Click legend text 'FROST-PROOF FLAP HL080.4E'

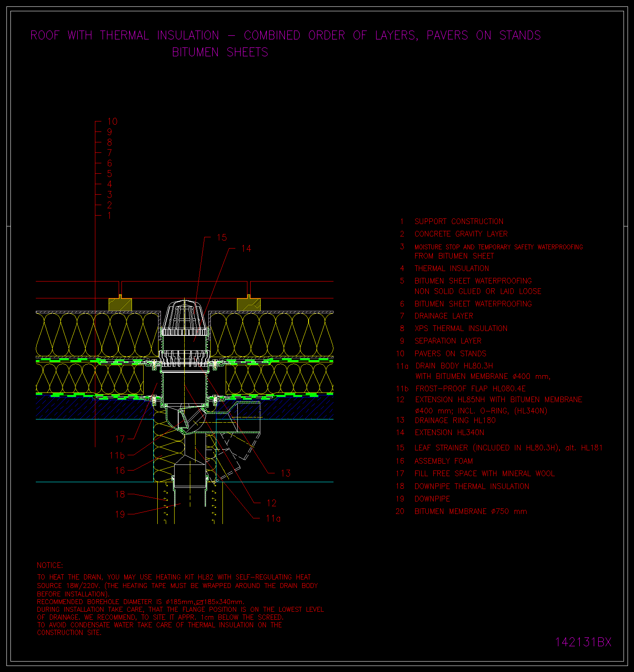tap(471, 389)
